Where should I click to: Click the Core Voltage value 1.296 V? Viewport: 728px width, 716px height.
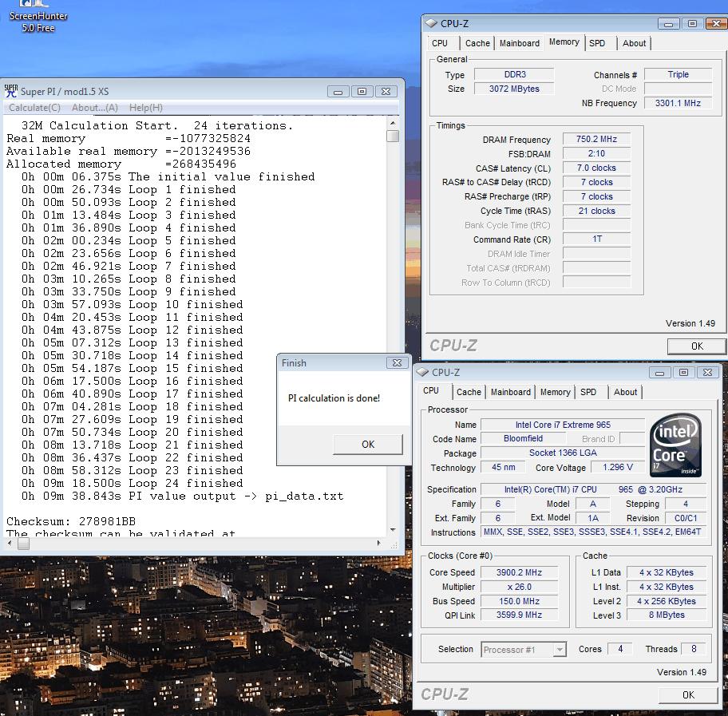coord(618,467)
